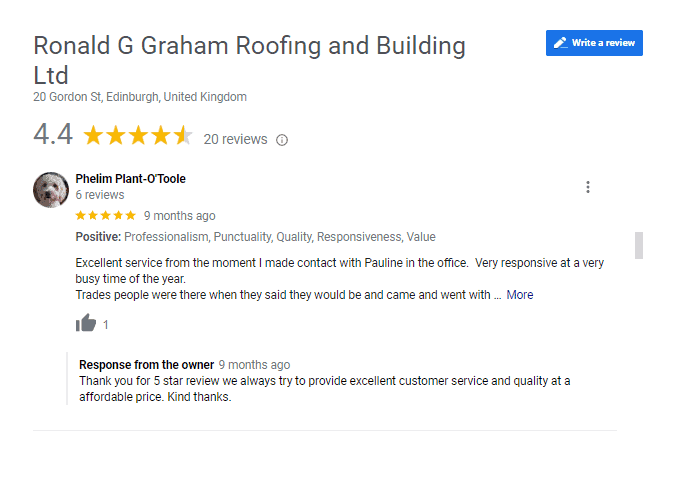Expand full review via More link
The width and height of the screenshot is (681, 479).
519,295
